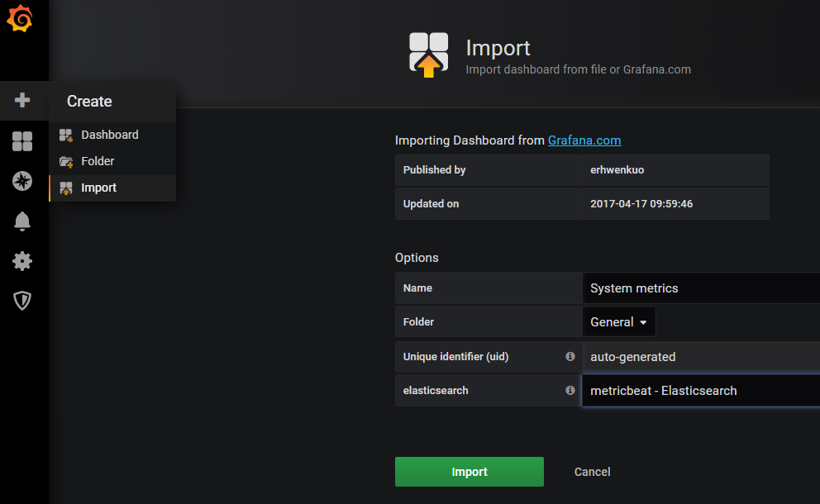Click the Dashboard menu item icon

point(66,136)
